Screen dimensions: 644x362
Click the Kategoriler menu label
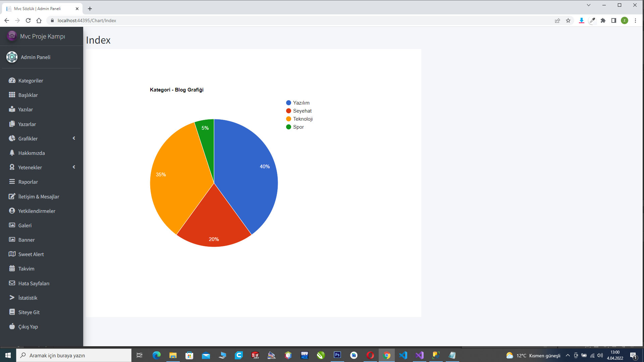31,80
